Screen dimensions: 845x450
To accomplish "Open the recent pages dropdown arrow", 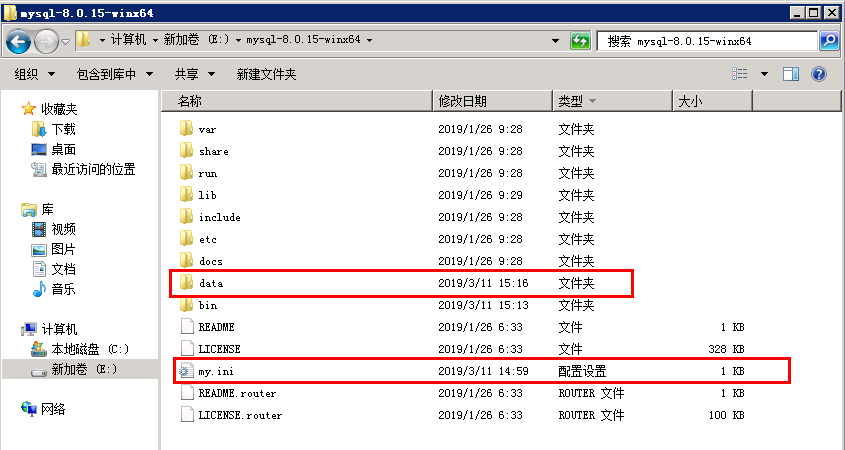I will [65, 41].
